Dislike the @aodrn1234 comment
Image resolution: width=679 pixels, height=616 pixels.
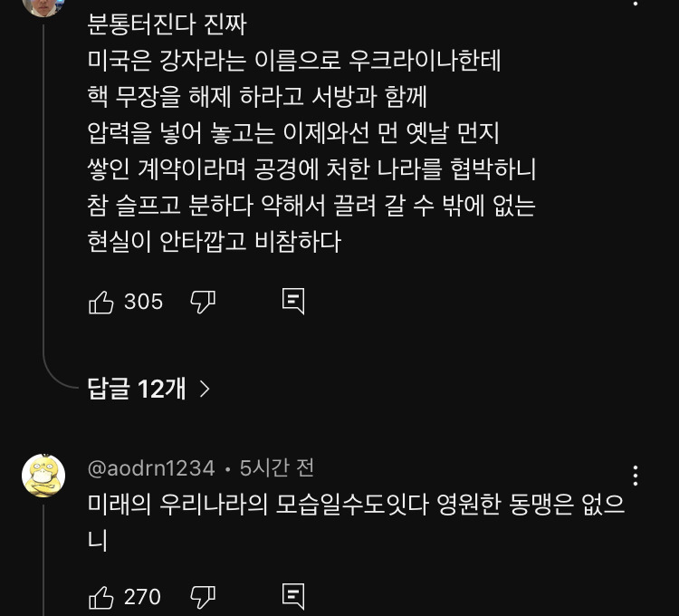202,597
